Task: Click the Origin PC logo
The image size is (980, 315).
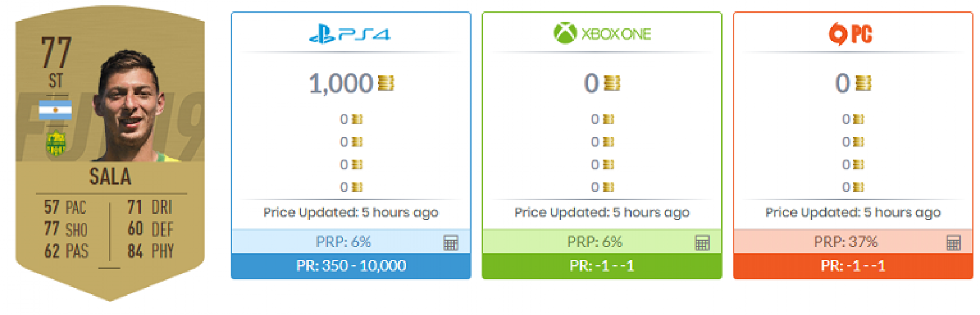Action: (x=850, y=34)
